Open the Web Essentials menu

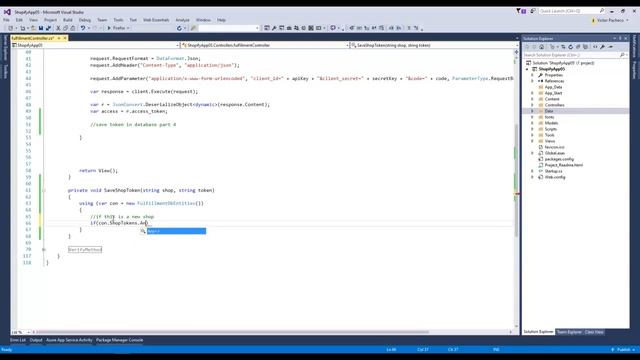[x=156, y=20]
